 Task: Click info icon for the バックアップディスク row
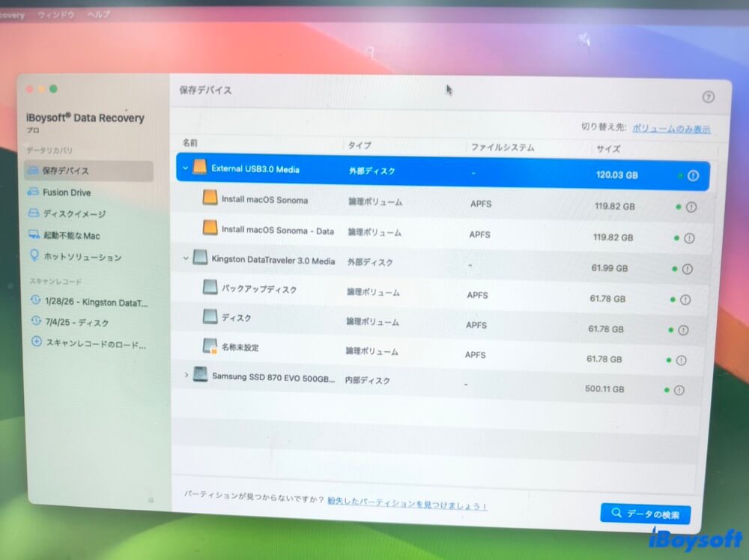pos(685,299)
